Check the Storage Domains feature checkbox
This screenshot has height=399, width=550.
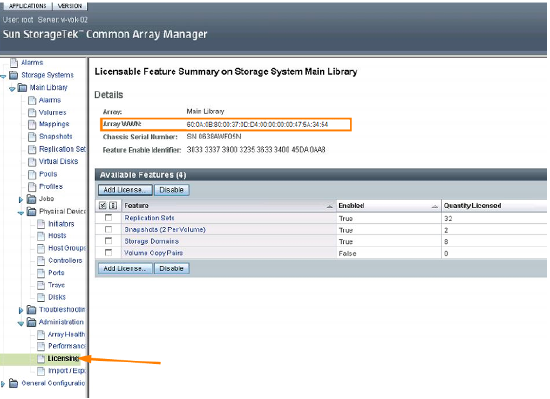108,241
